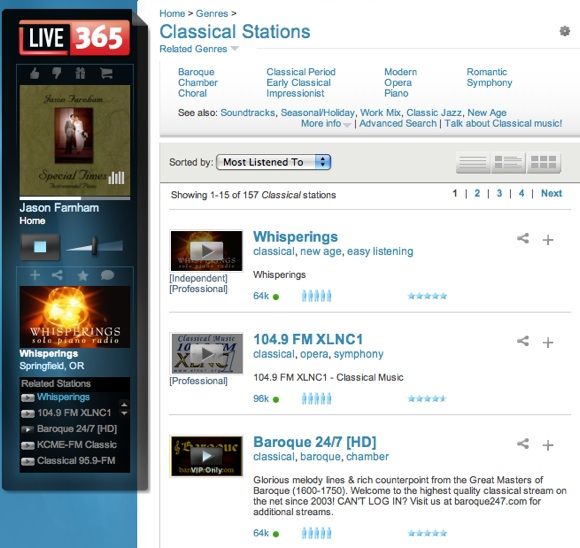Viewport: 580px width, 548px height.
Task: Share the Baroque 24/7 [HD] station
Action: (523, 443)
